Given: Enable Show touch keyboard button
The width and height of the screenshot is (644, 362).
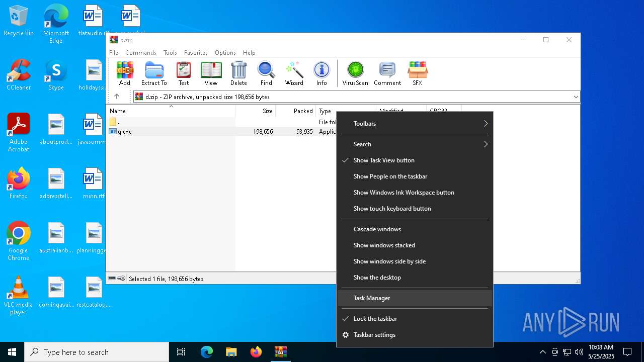Looking at the screenshot, I should pos(415,209).
